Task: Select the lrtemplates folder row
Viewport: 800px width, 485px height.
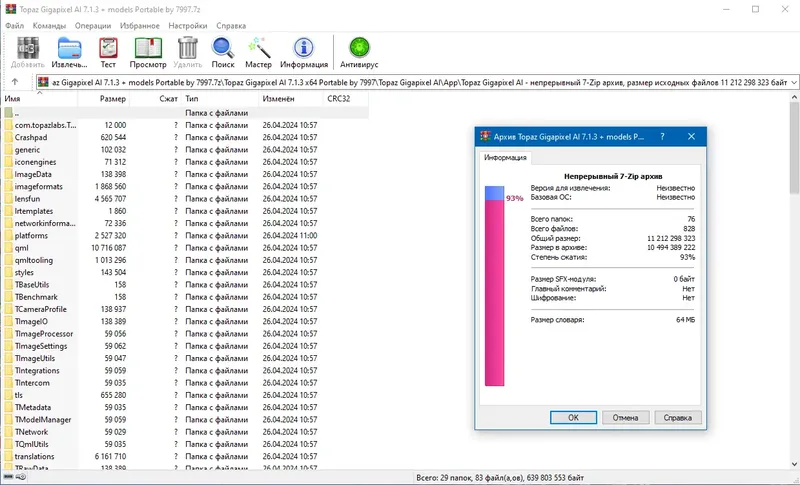Action: [184, 211]
